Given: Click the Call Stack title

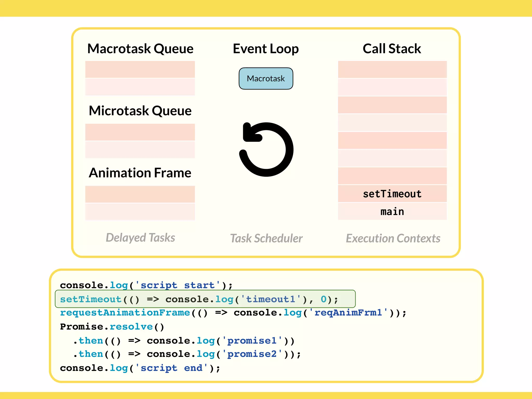Looking at the screenshot, I should (392, 49).
